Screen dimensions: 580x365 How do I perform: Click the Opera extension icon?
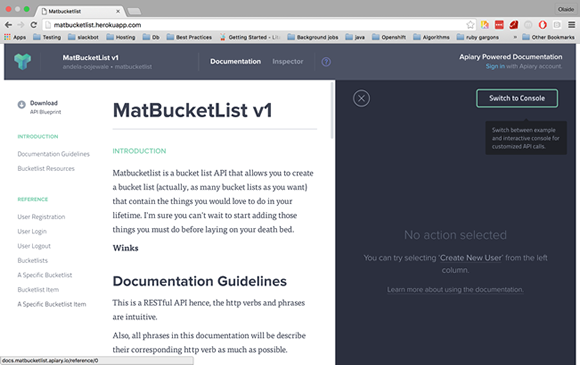[x=543, y=25]
